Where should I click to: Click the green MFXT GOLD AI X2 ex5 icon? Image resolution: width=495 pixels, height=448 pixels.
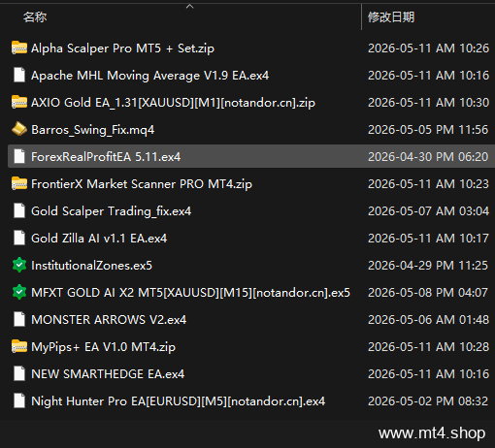[x=19, y=292]
